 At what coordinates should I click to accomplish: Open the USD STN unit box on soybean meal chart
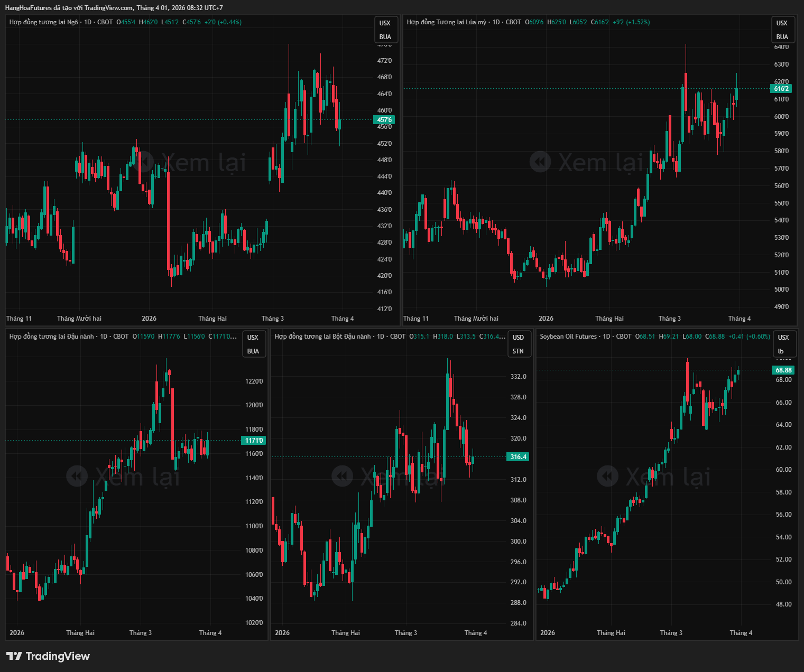point(518,344)
